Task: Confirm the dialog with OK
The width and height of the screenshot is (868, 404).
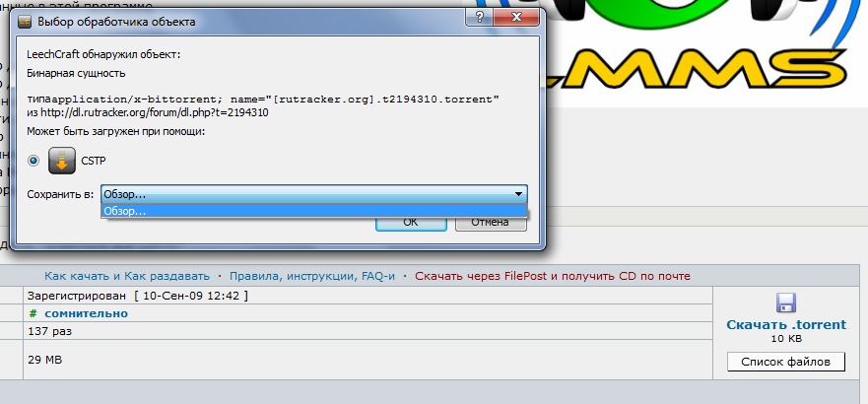Action: [x=411, y=223]
